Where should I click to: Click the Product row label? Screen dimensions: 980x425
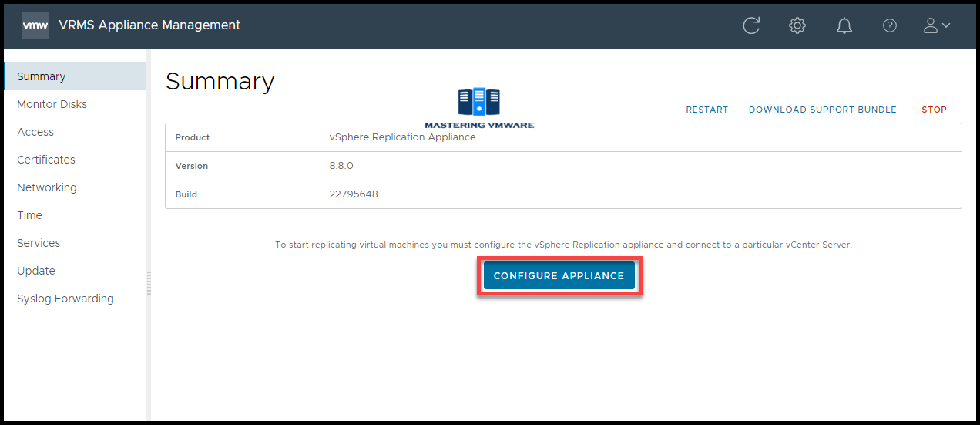[193, 137]
